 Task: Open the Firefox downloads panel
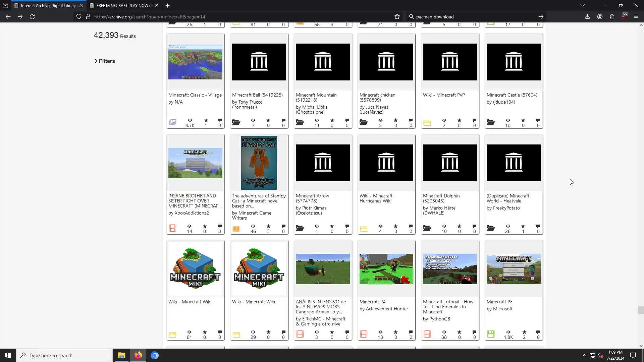[587, 17]
